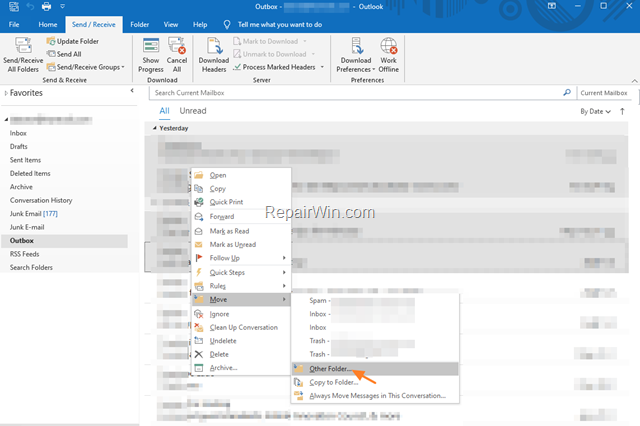
Task: Choose Quick Print in context menu
Action: pos(241,202)
